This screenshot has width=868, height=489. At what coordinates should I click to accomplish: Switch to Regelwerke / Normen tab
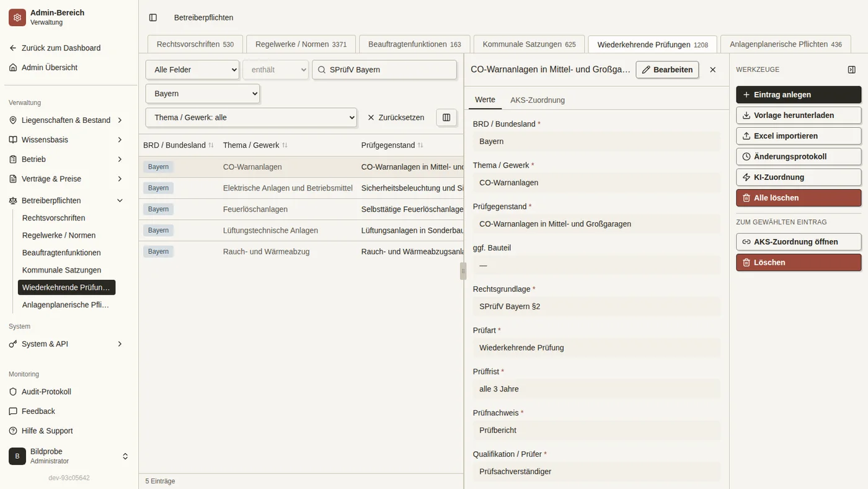point(301,44)
